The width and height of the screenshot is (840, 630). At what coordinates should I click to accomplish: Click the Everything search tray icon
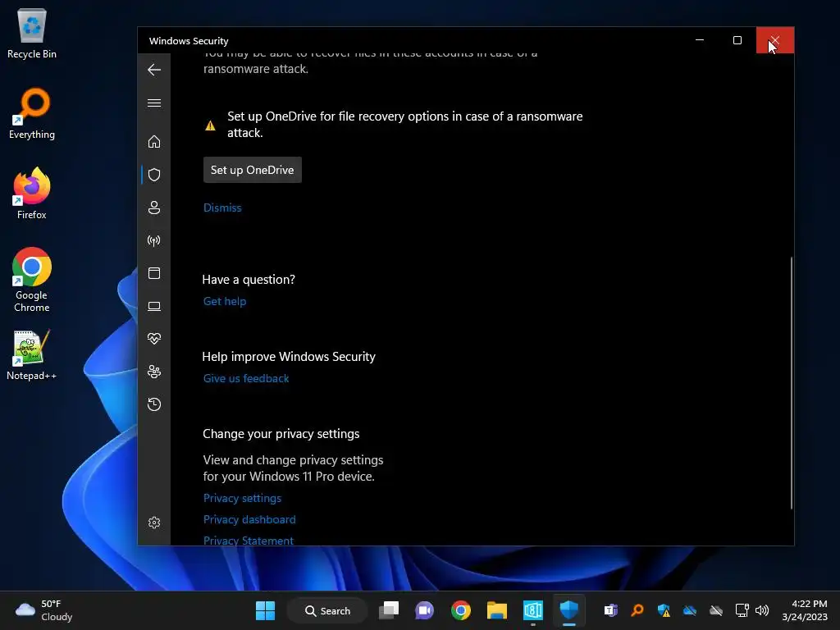637,610
